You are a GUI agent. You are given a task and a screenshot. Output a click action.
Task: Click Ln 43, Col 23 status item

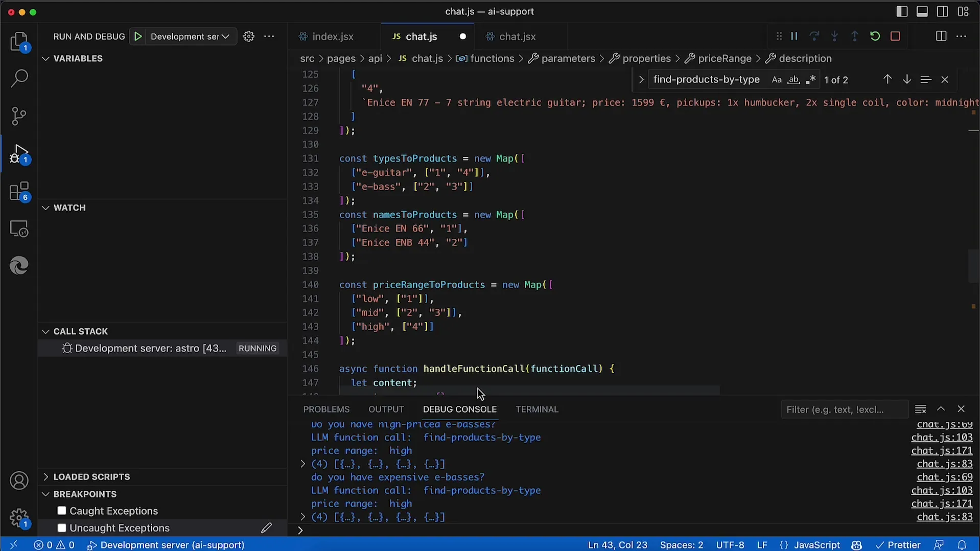pyautogui.click(x=617, y=545)
